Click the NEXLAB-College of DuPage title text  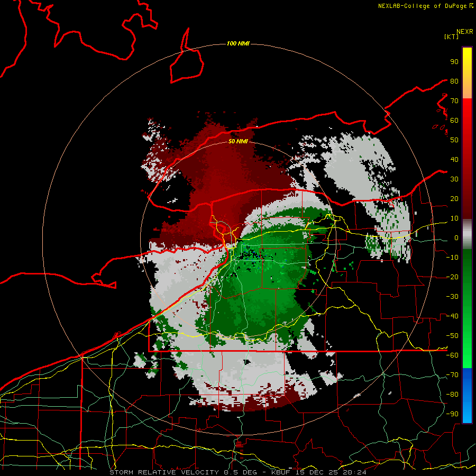point(423,6)
